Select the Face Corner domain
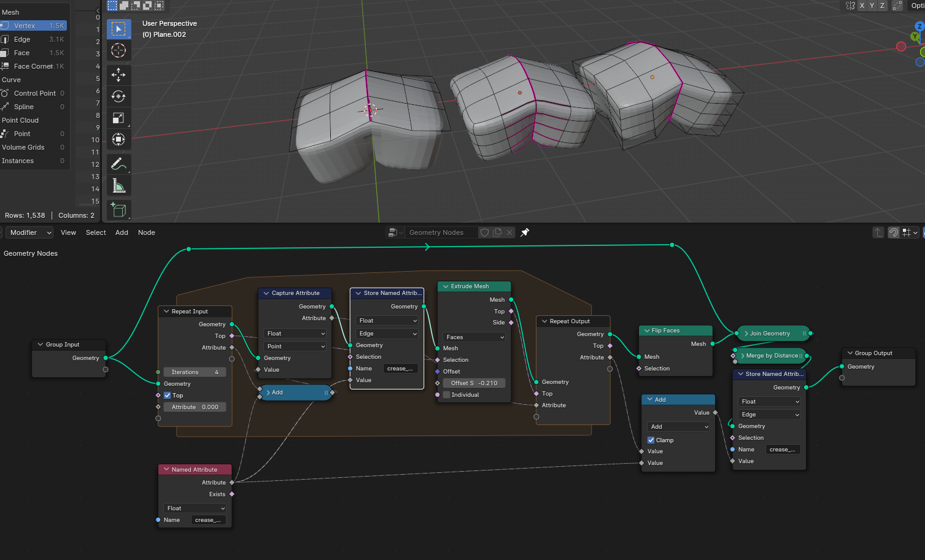Viewport: 925px width, 560px height. [x=33, y=66]
